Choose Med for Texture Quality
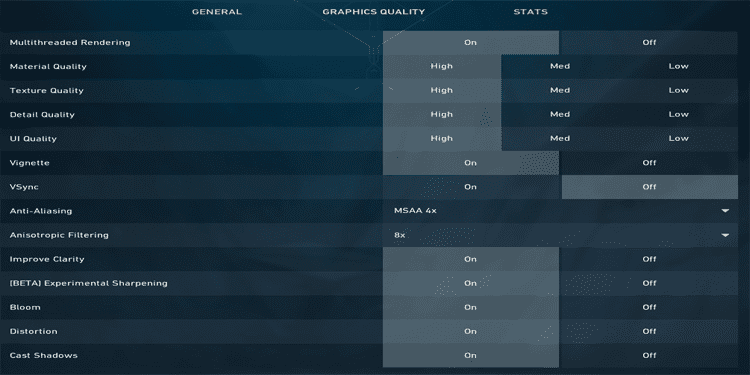The width and height of the screenshot is (750, 375). click(x=560, y=90)
